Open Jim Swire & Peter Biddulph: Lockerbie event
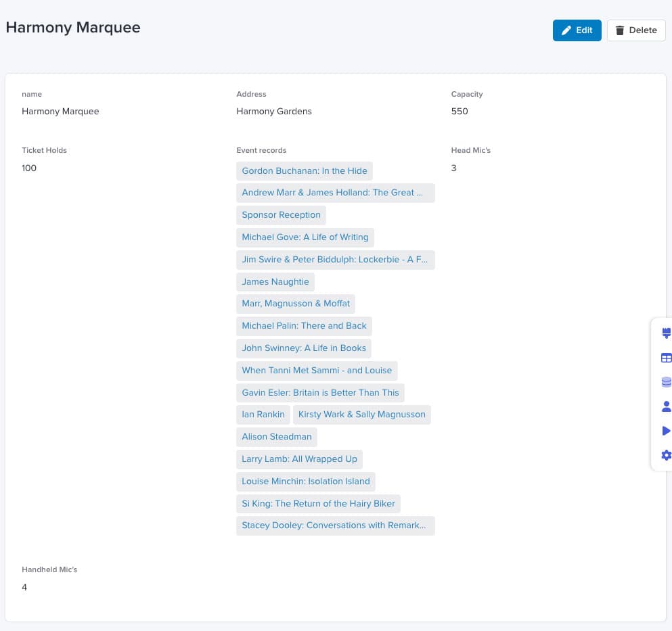 point(335,260)
